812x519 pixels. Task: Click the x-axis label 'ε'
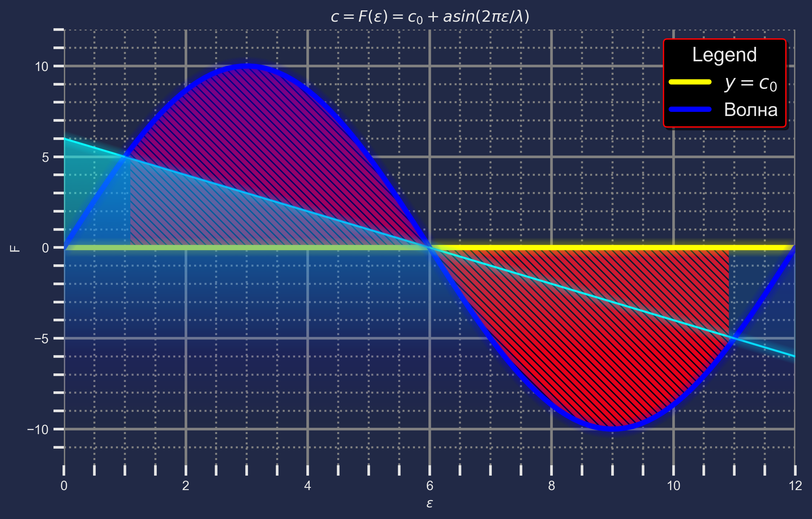pos(429,503)
